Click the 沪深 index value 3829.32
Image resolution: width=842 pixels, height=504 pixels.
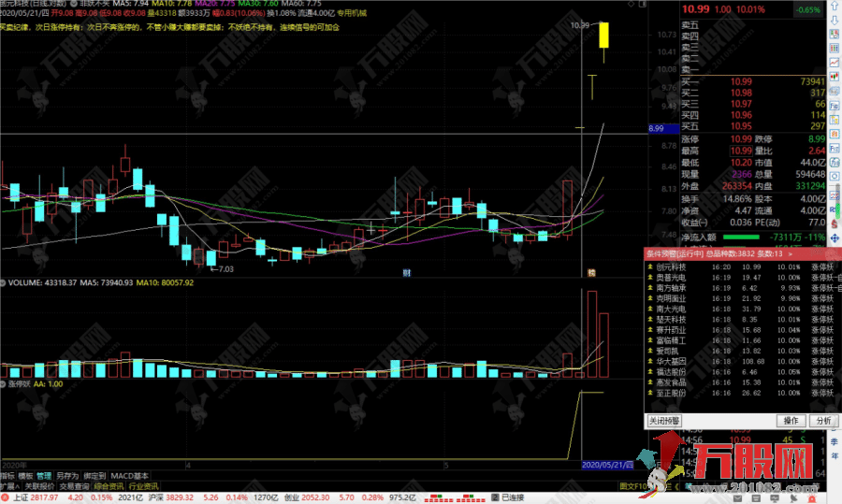pos(180,497)
